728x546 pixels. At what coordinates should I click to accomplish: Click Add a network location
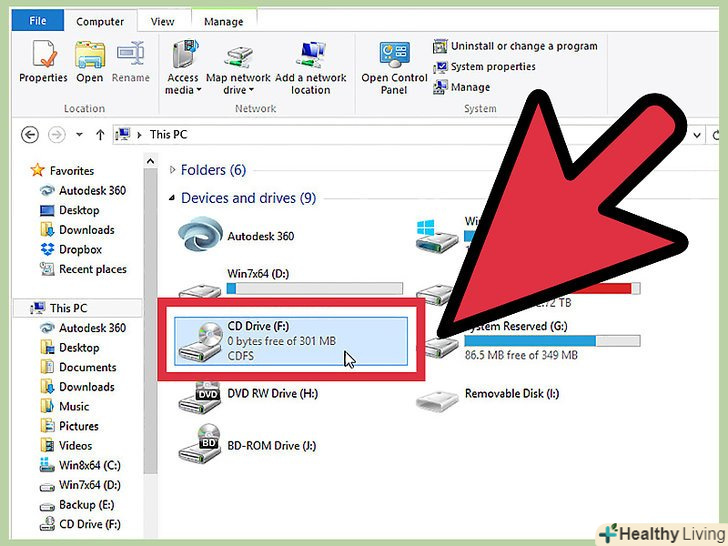tap(311, 68)
